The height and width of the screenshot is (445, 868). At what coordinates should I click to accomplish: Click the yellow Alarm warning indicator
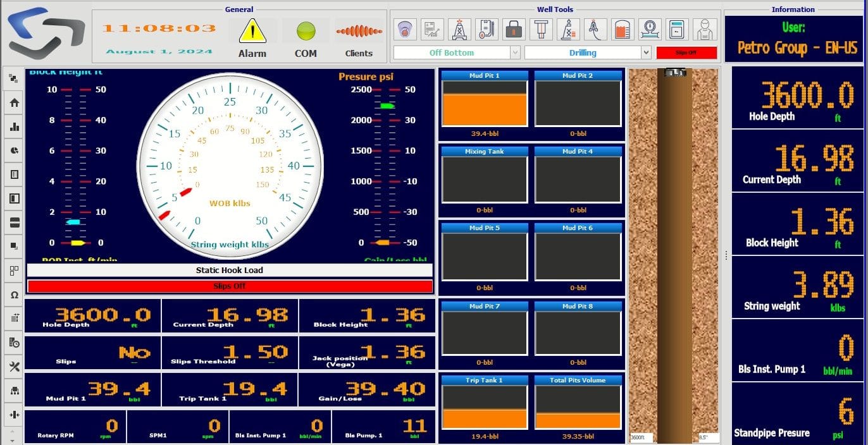(252, 31)
